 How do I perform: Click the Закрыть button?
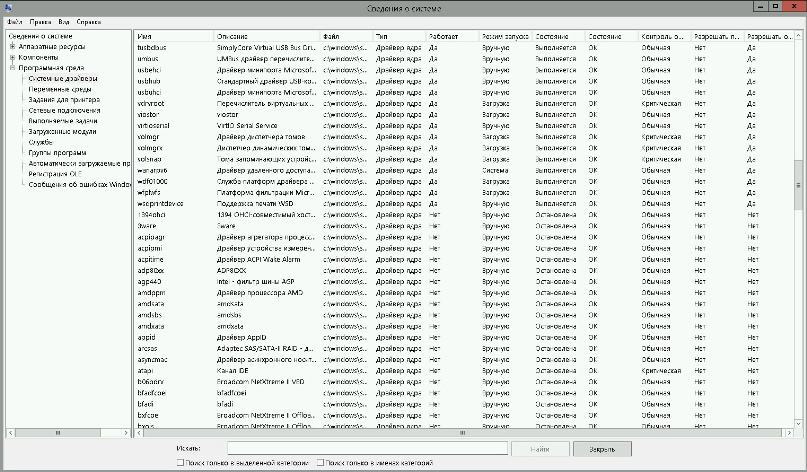tap(602, 449)
